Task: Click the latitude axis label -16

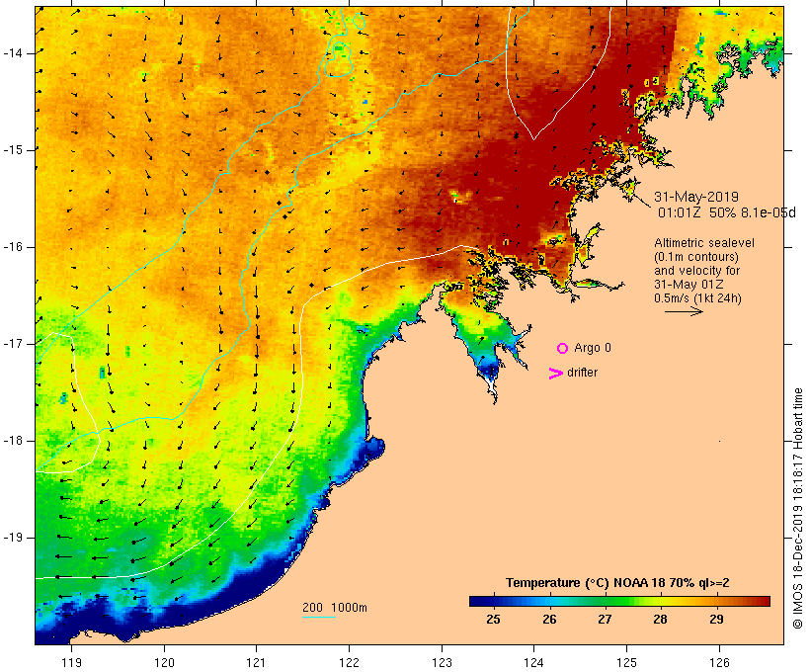Action: coord(13,247)
